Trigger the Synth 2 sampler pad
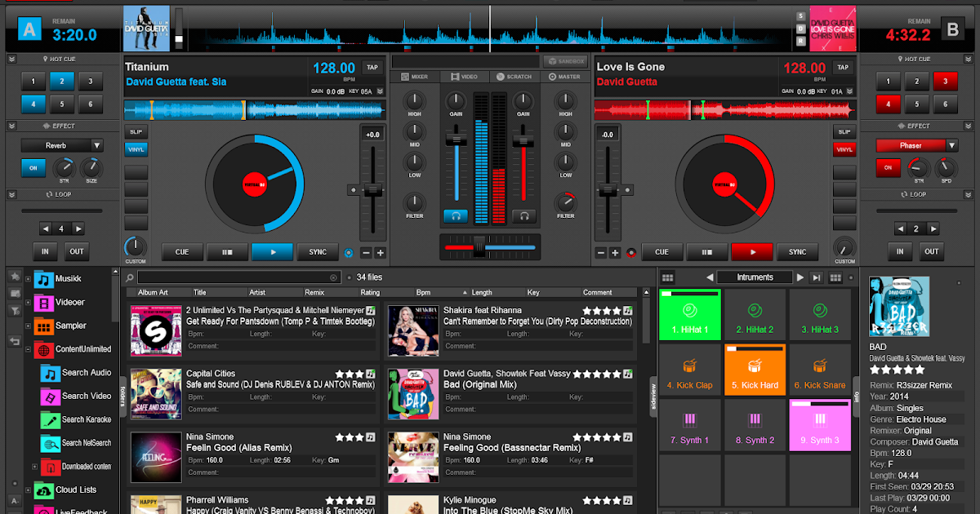Screen dimensions: 980x514 pyautogui.click(x=755, y=425)
